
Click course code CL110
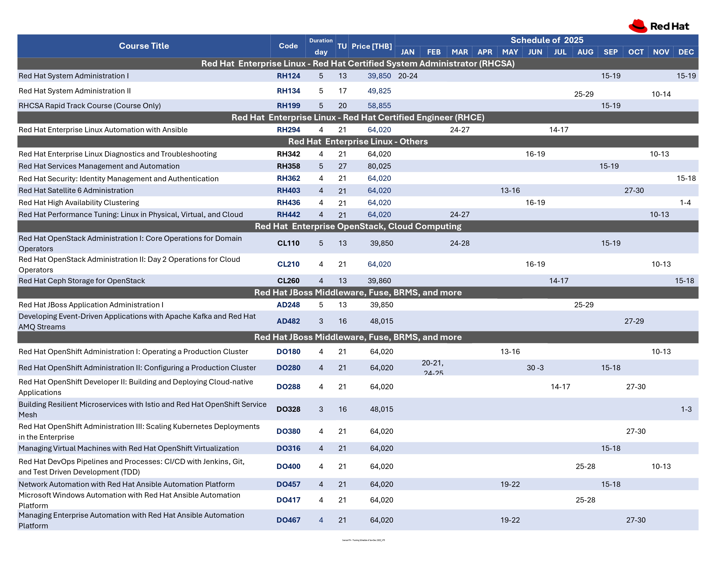coord(288,243)
